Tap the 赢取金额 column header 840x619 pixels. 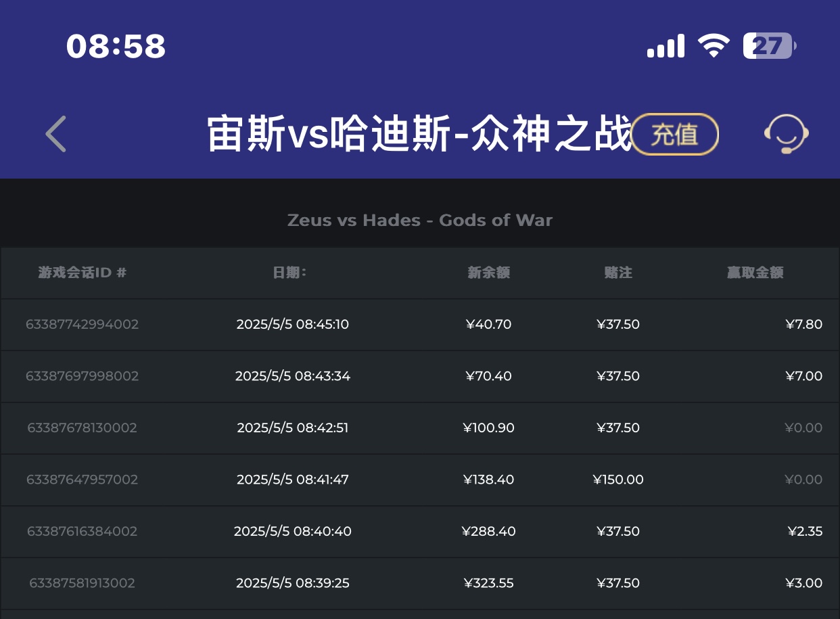[755, 273]
